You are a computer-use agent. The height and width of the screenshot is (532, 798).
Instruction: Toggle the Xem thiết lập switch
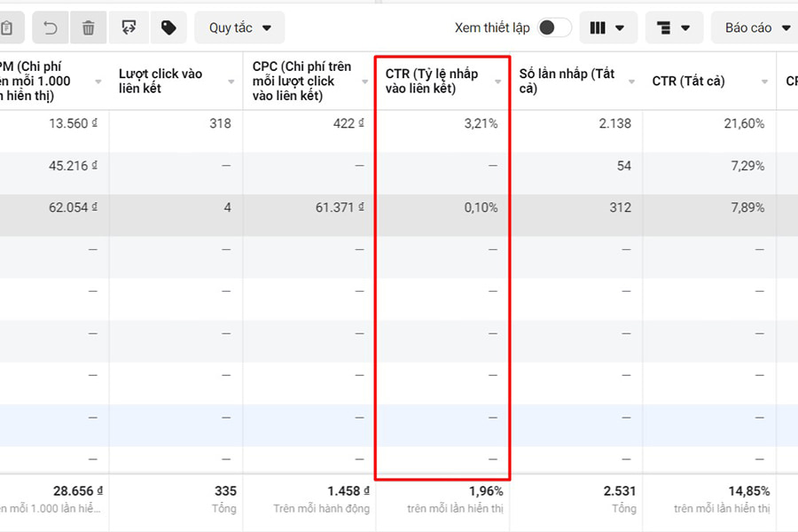point(554,27)
